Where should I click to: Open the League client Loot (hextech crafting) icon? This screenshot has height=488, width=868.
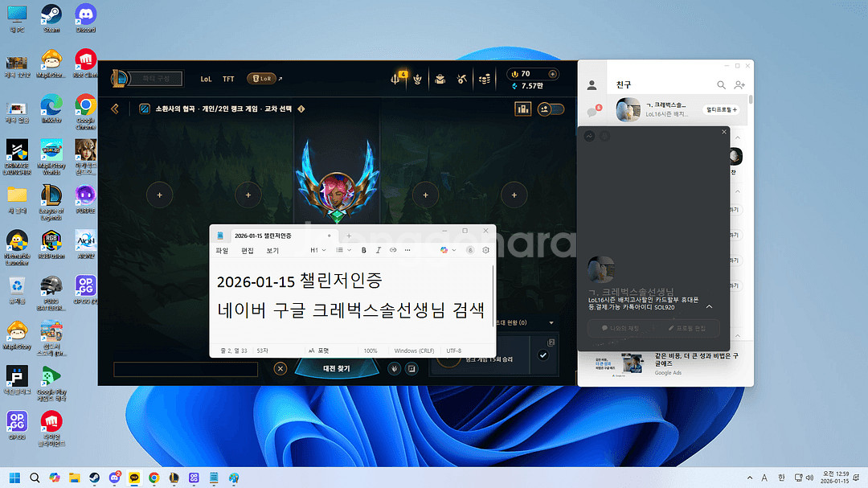(462, 78)
